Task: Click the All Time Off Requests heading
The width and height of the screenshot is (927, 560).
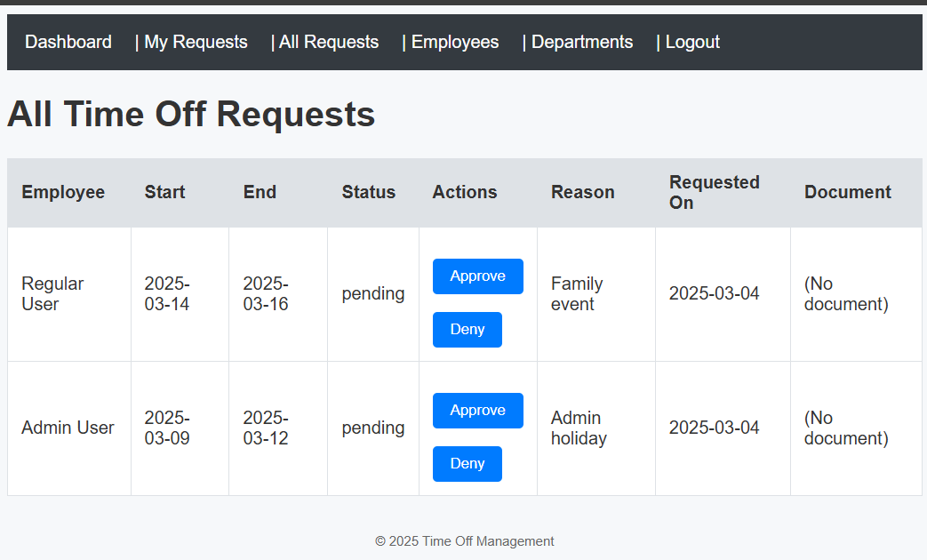Action: click(191, 115)
